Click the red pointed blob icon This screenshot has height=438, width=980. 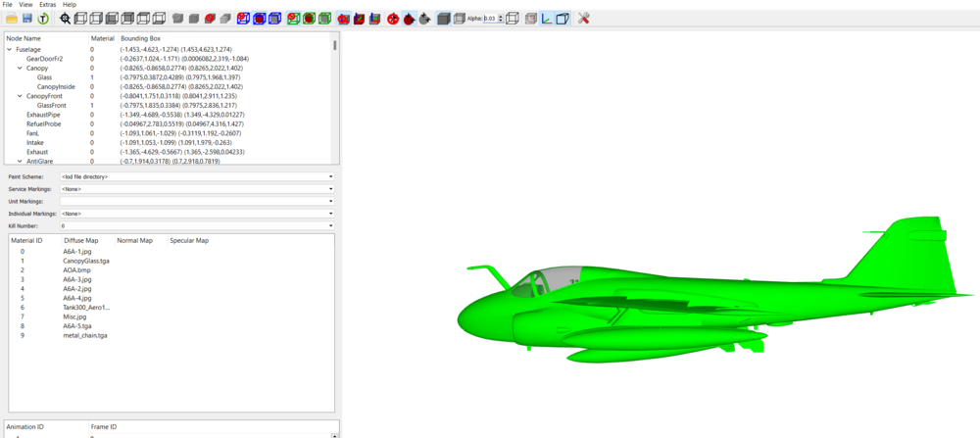tap(409, 19)
